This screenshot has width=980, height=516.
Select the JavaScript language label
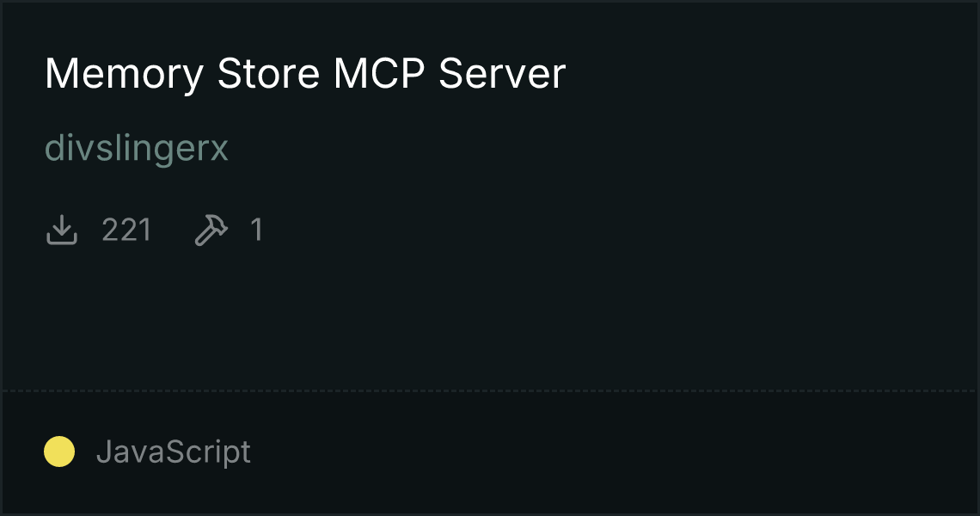click(173, 451)
